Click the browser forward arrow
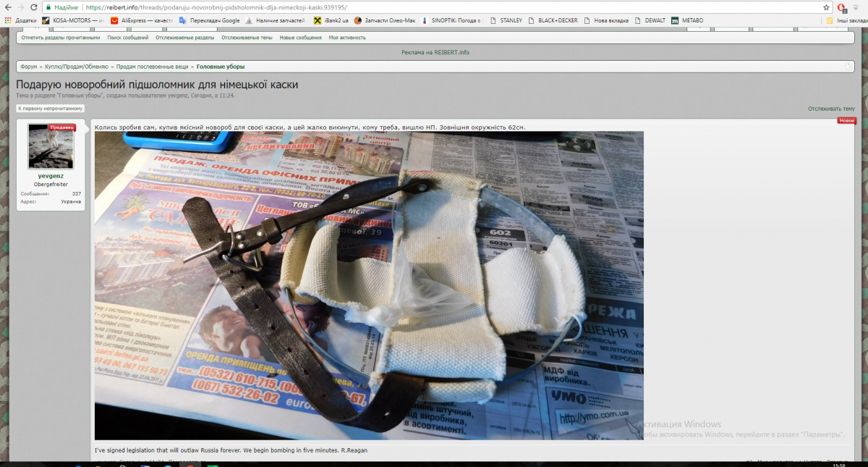 [20, 7]
